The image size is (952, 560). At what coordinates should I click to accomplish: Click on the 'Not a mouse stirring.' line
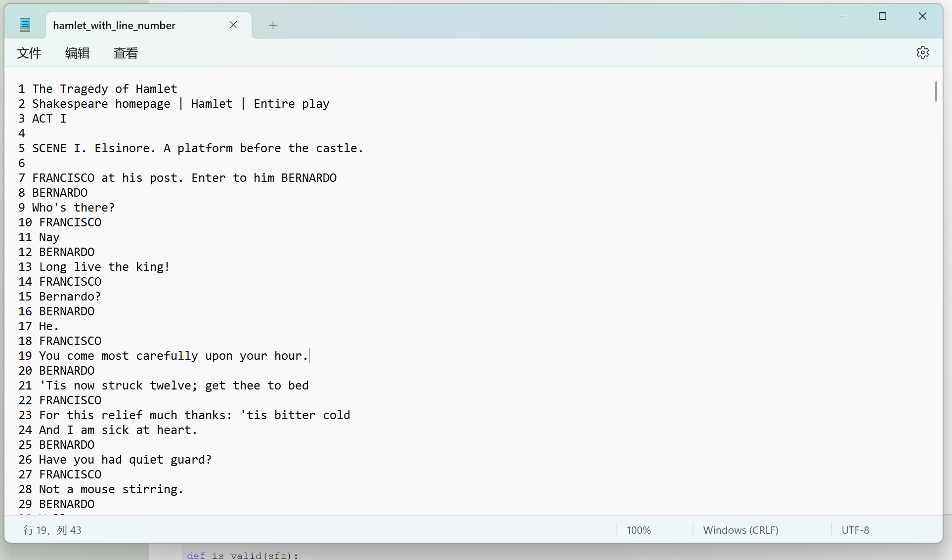click(111, 489)
